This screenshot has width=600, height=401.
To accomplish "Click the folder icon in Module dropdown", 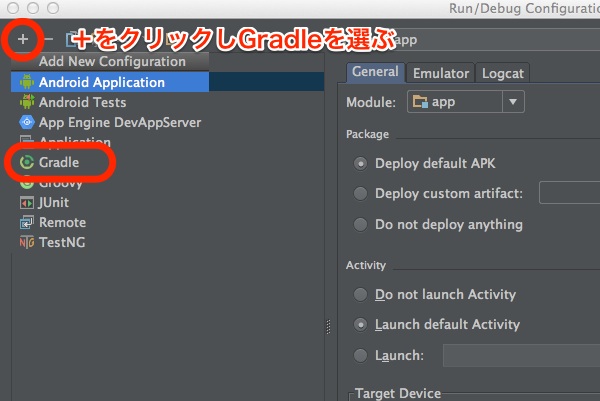I will 420,102.
